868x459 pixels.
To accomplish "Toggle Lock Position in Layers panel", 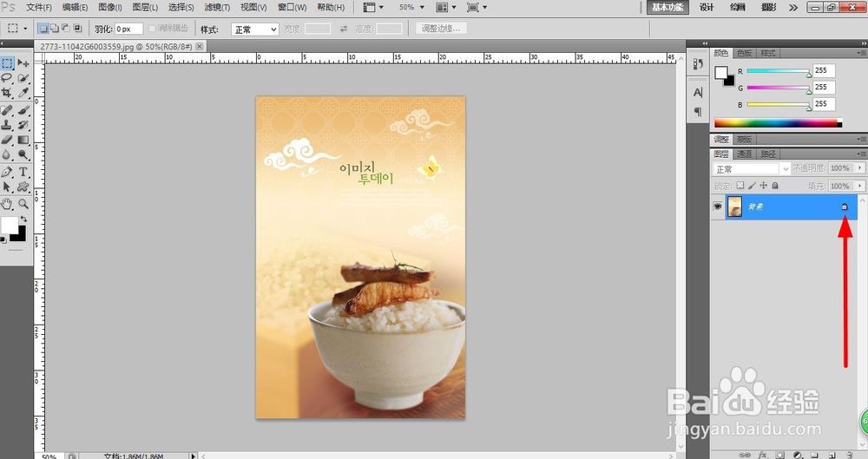I will 763,186.
